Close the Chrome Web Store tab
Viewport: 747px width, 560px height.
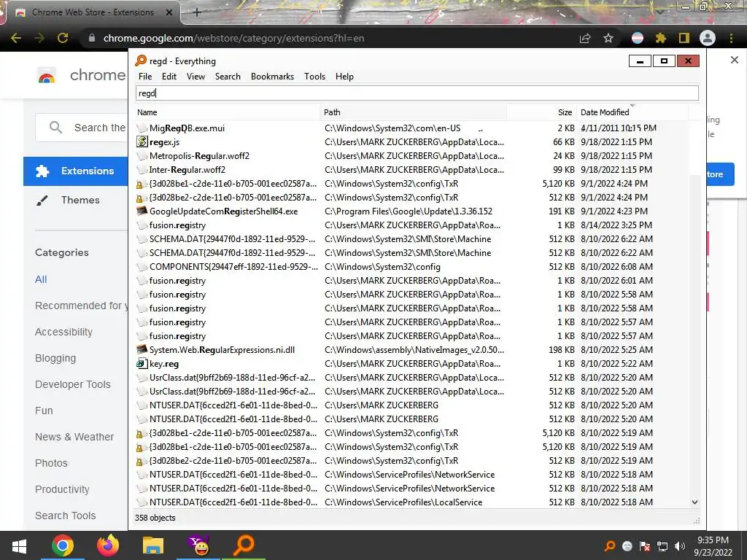(169, 12)
